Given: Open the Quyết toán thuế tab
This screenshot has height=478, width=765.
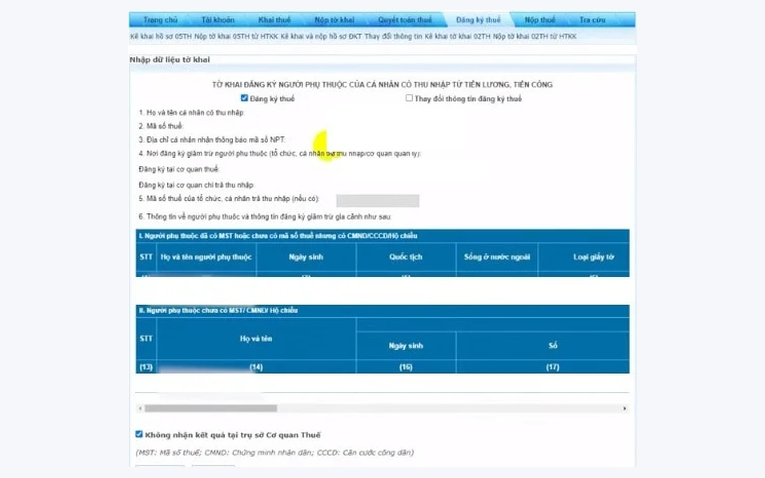Looking at the screenshot, I should [x=405, y=20].
